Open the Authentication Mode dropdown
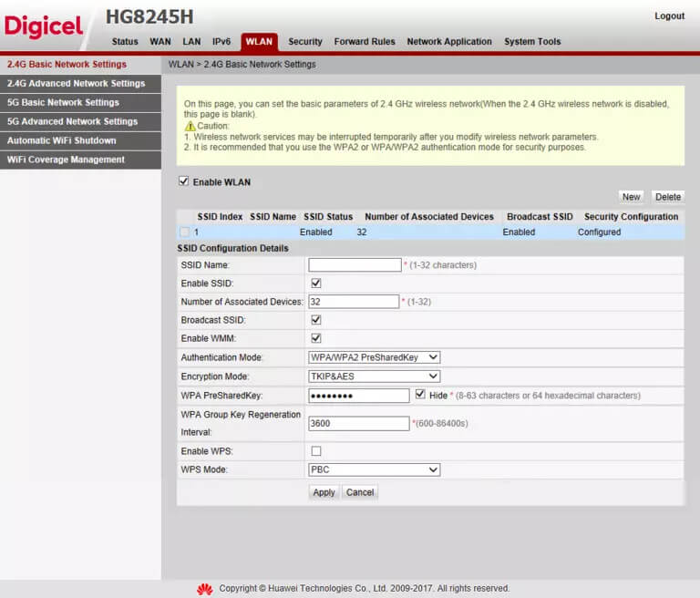The height and width of the screenshot is (598, 700). pos(375,357)
